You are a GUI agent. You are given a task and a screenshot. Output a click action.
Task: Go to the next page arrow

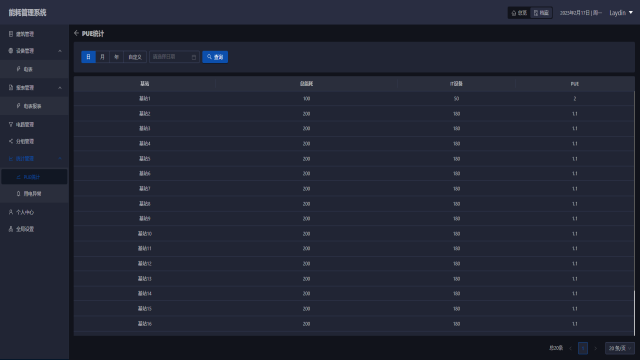point(596,348)
